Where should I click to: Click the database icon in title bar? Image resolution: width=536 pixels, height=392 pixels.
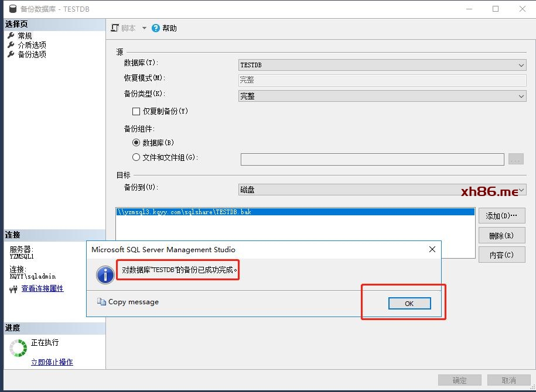click(12, 9)
